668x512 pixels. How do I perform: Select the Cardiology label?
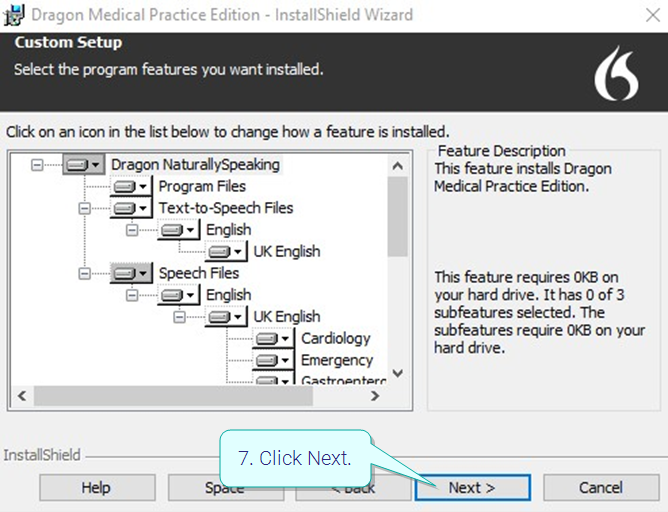click(336, 338)
